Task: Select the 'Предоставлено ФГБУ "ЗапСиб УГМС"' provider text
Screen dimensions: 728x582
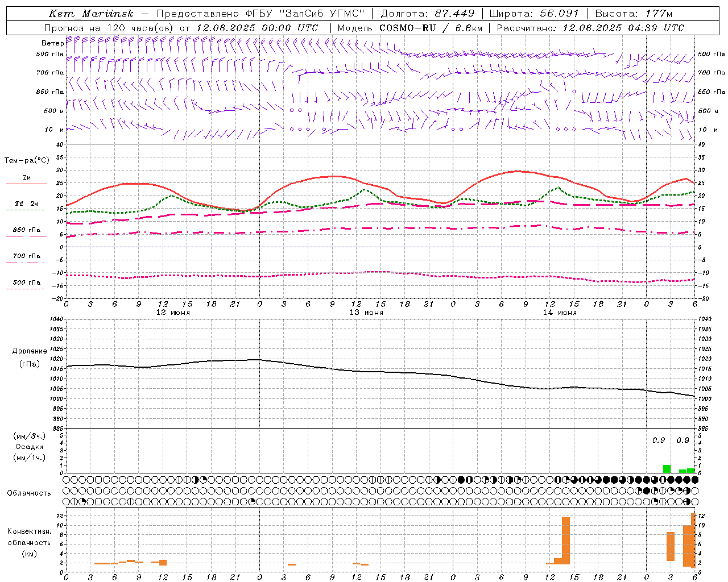Action: (x=260, y=14)
